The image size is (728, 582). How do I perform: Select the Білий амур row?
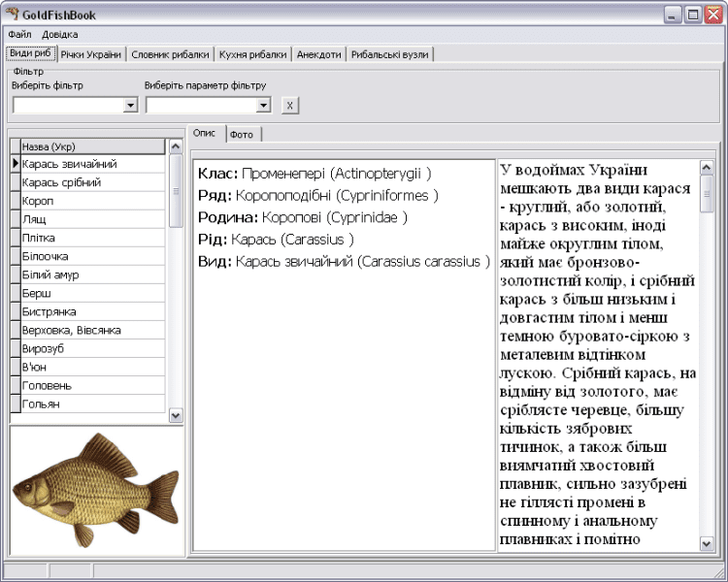[x=93, y=275]
